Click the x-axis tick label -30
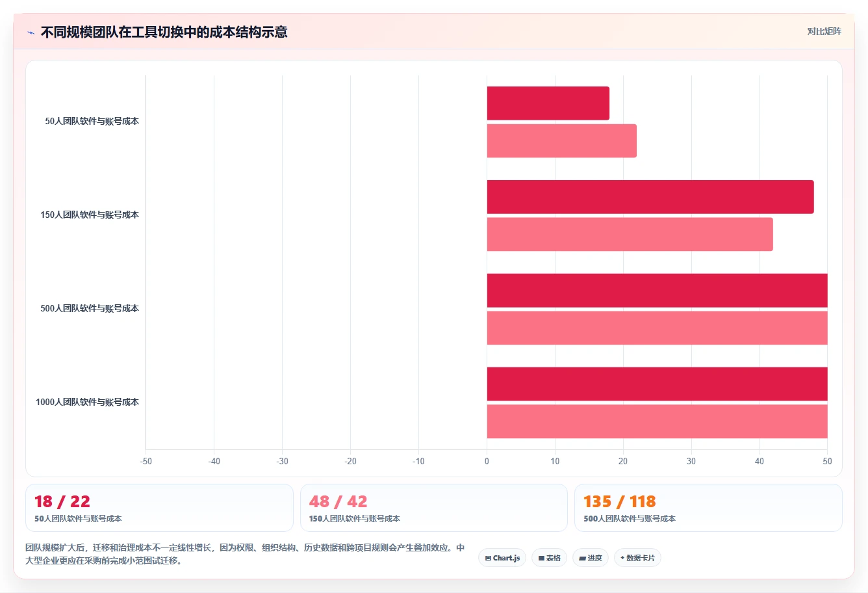 (282, 461)
